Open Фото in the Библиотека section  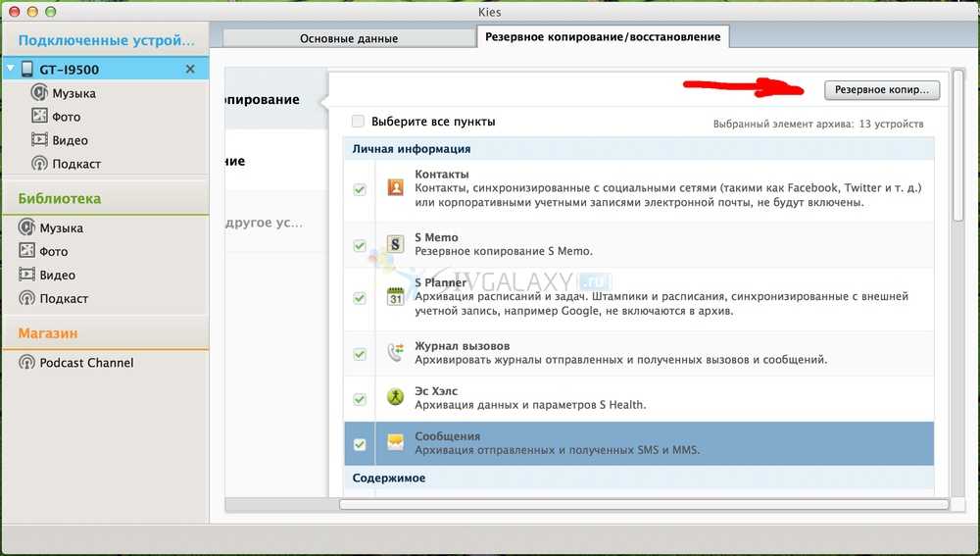pos(54,252)
